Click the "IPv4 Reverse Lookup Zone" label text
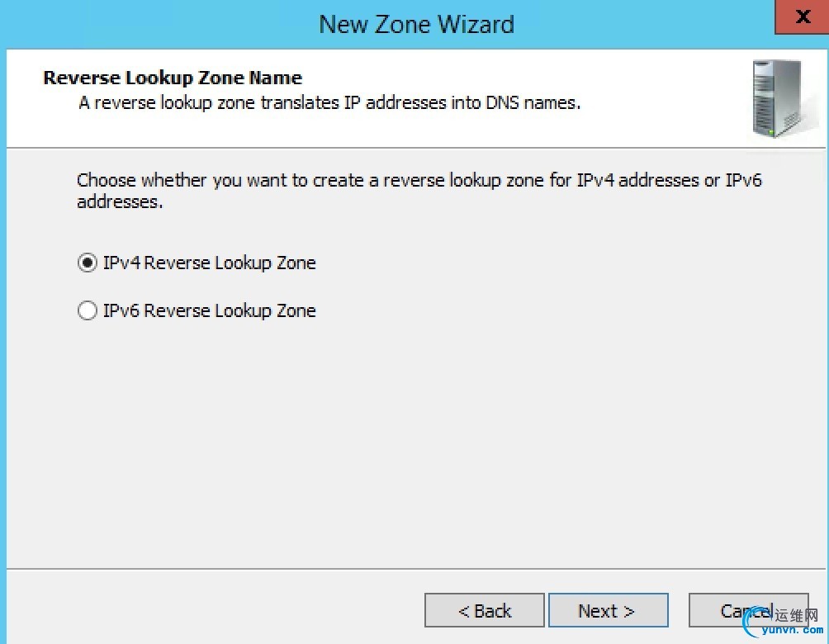This screenshot has width=829, height=644. click(x=209, y=263)
